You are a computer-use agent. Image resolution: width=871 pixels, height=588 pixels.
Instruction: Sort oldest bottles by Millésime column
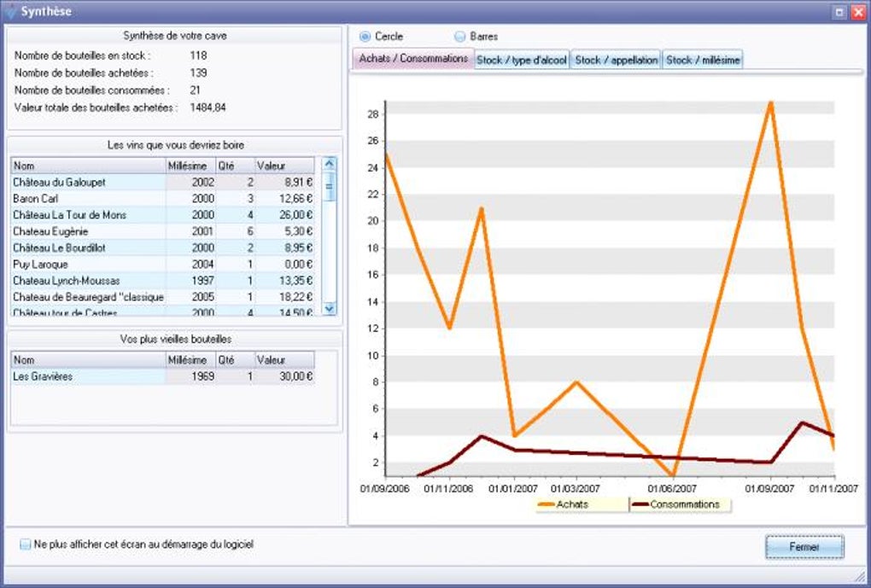click(x=190, y=360)
